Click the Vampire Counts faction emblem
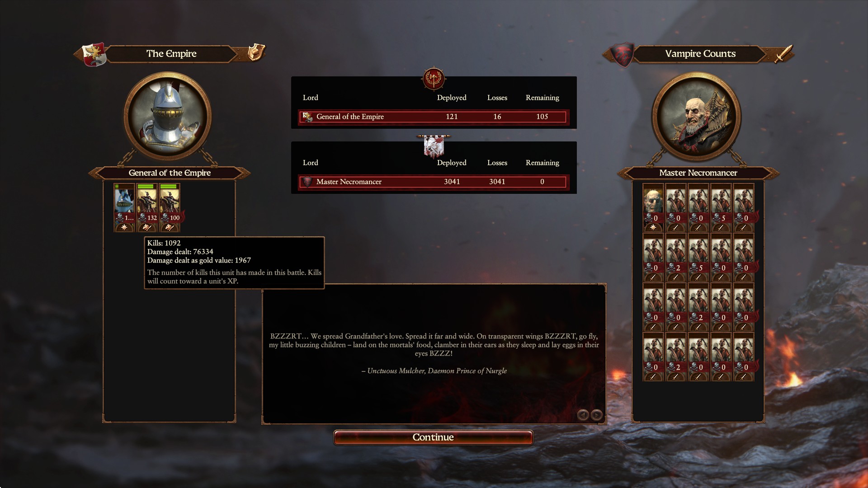 (x=622, y=55)
